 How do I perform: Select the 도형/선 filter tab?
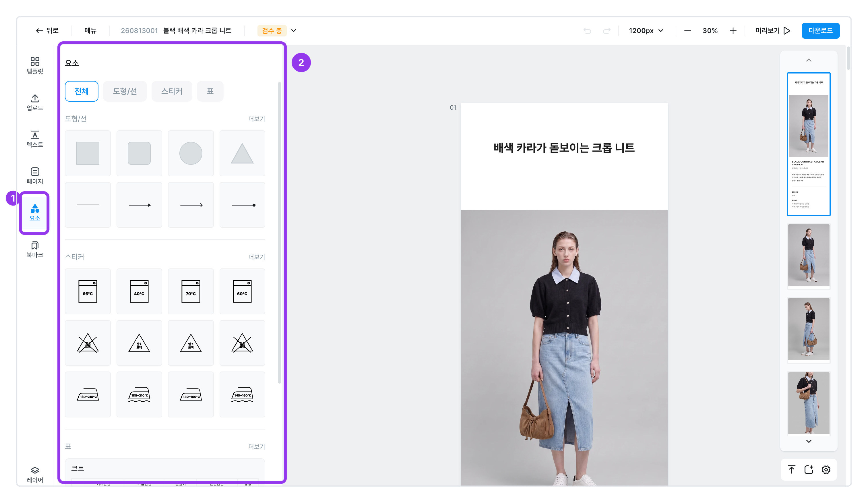pyautogui.click(x=125, y=91)
